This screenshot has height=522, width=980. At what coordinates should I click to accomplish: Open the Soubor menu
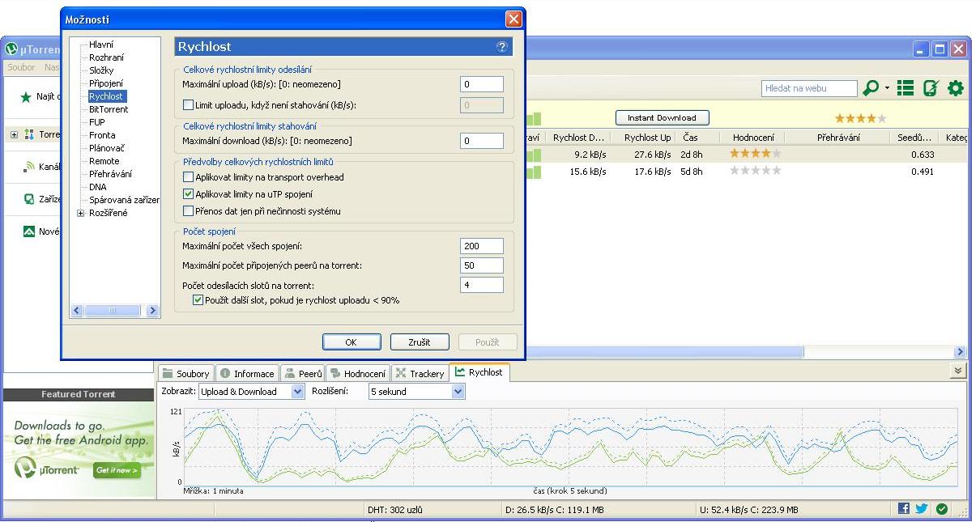coord(20,68)
